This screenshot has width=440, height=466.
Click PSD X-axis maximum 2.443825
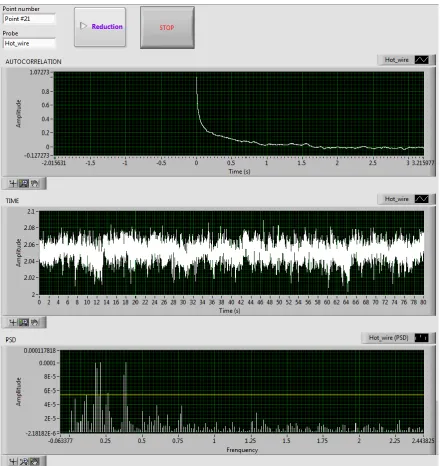[423, 441]
